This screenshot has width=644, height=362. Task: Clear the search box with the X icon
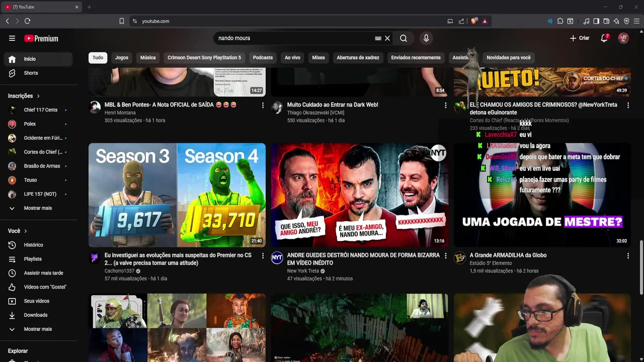point(387,38)
